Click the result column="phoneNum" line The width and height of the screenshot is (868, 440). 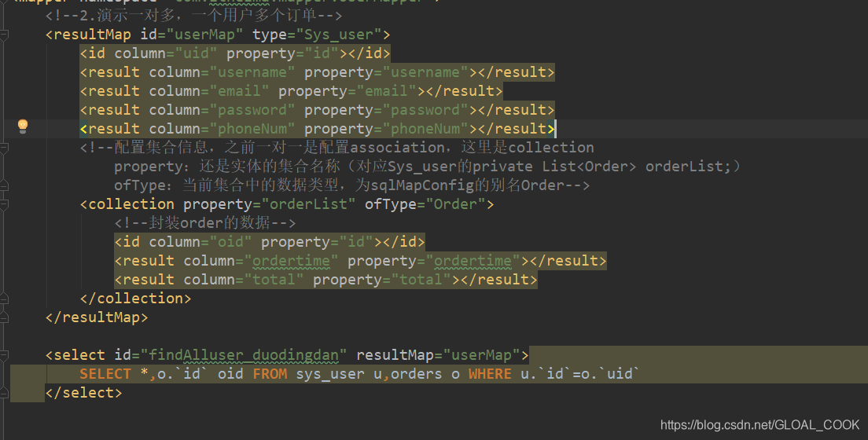317,129
